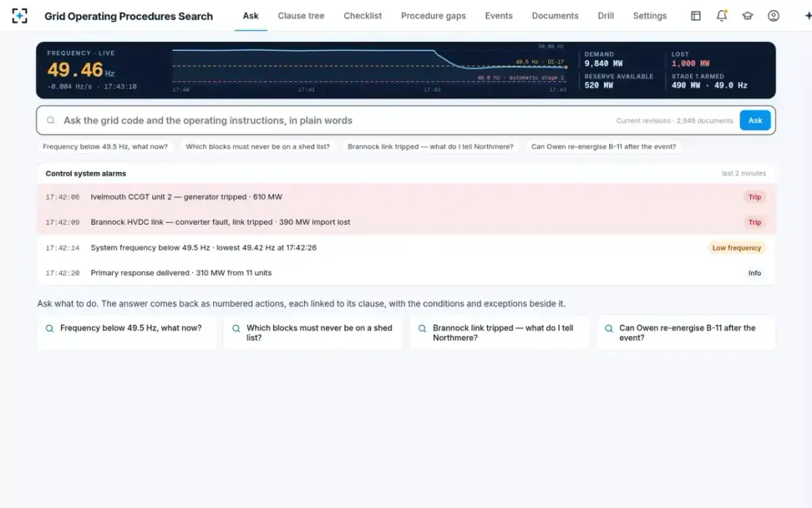The height and width of the screenshot is (508, 812).
Task: Click the frequency trend chart
Action: [x=369, y=68]
